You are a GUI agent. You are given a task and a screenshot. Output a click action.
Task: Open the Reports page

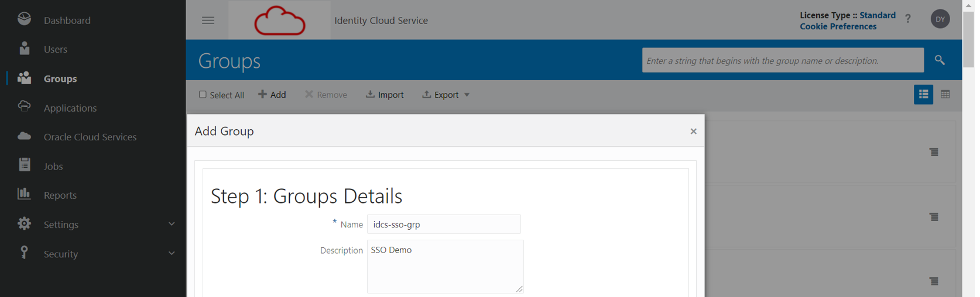coord(60,195)
